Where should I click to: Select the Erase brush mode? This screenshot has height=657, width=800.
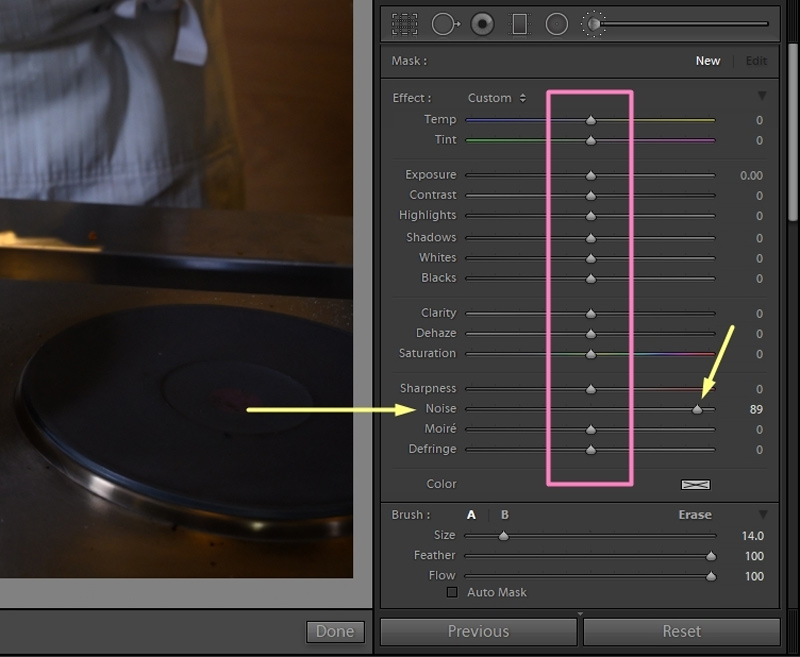pos(694,515)
